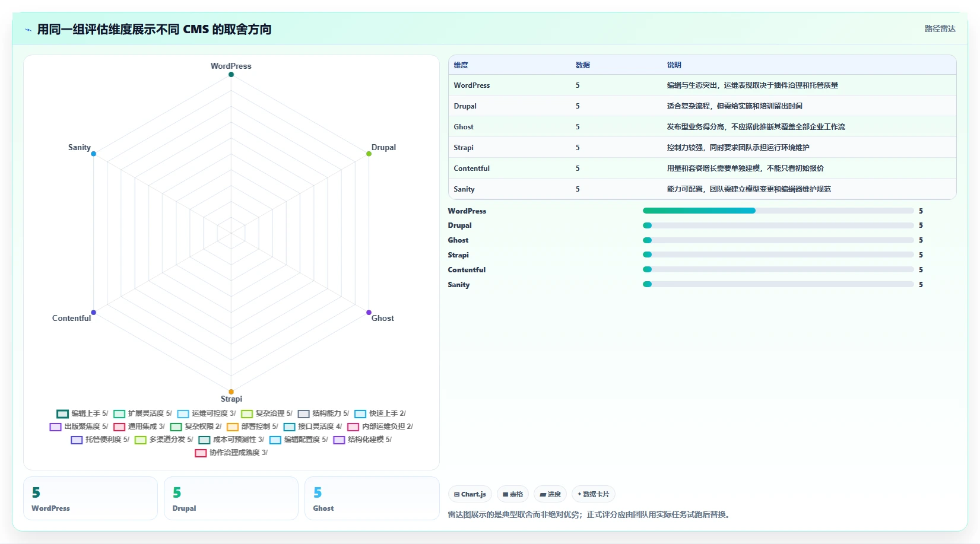Hide the 托管便利度 5/ legend dataset
Screen dimensions: 980x544
(x=100, y=440)
